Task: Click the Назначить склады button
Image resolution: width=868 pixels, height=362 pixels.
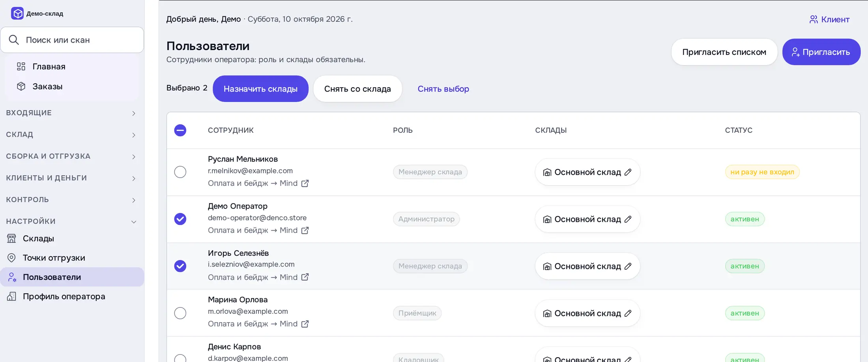Action: click(260, 89)
